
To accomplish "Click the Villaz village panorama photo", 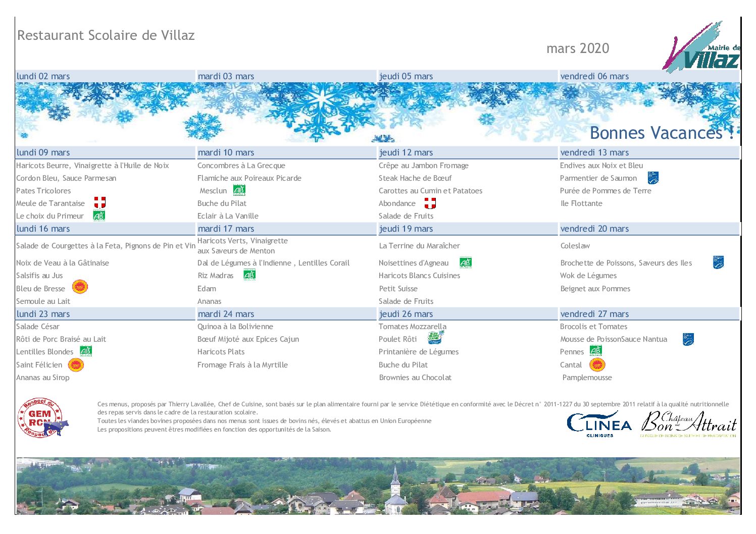I will (378, 486).
